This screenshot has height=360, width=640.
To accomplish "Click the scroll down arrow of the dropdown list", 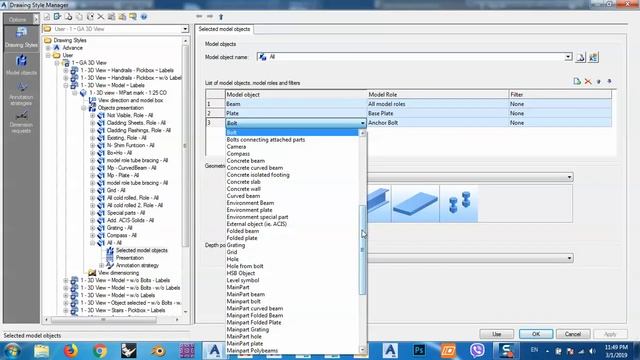I will click(x=362, y=349).
